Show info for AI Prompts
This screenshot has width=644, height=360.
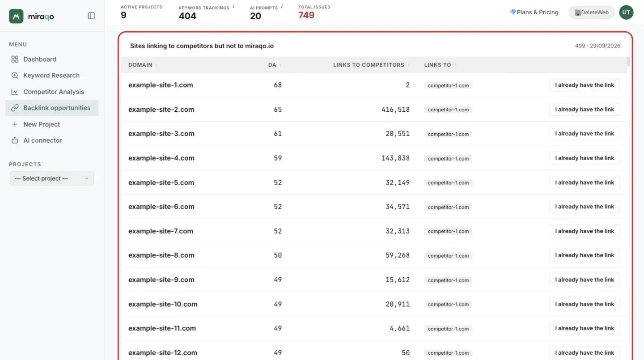pos(282,7)
